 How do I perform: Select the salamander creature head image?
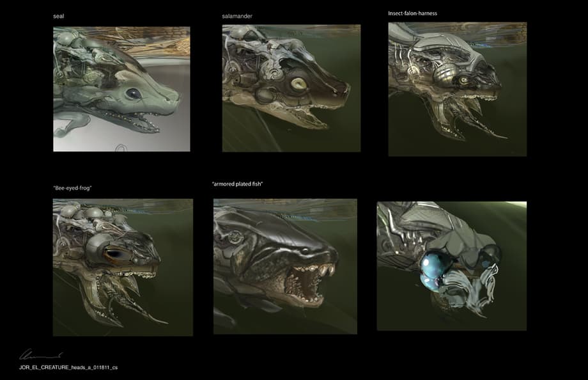[291, 88]
